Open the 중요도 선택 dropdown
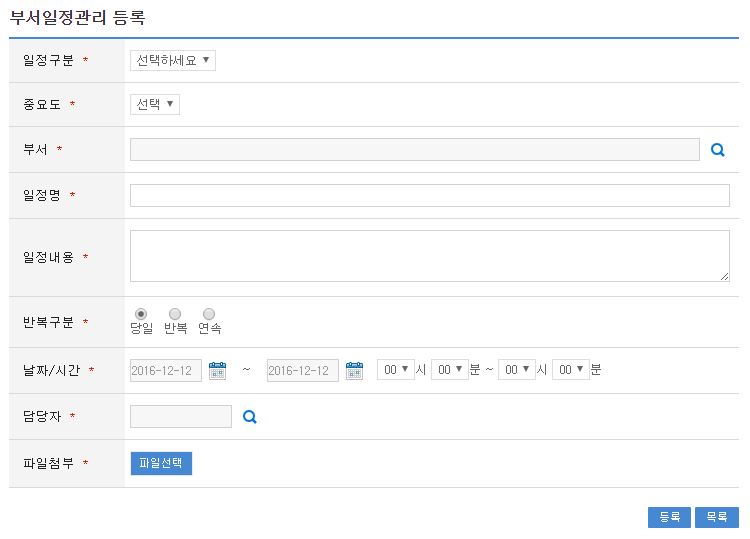This screenshot has height=539, width=750. 155,104
